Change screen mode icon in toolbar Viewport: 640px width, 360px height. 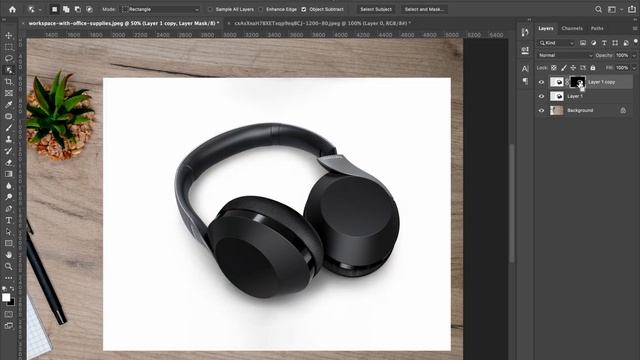pos(9,326)
